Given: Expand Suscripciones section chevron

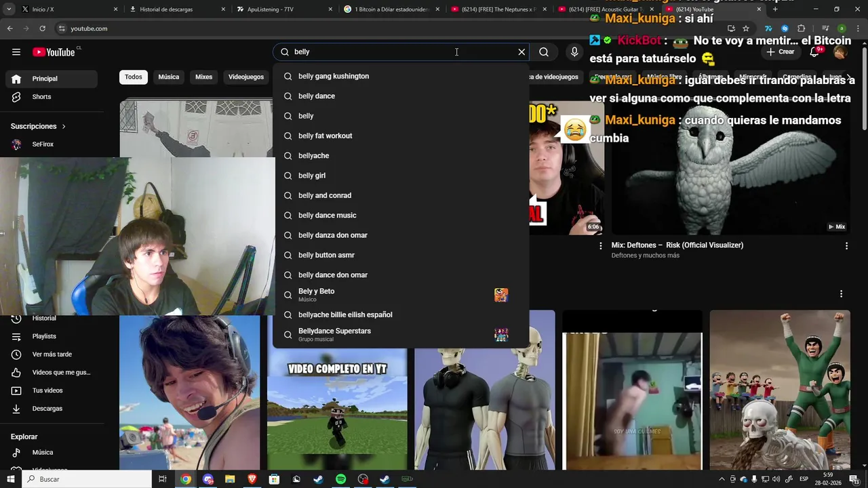Looking at the screenshot, I should (64, 127).
